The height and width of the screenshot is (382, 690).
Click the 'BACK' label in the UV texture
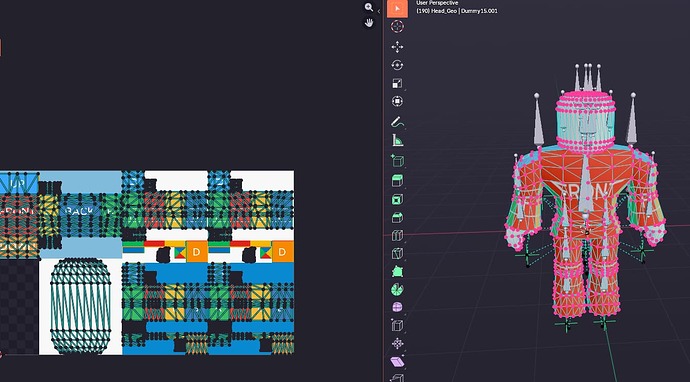[x=79, y=212]
